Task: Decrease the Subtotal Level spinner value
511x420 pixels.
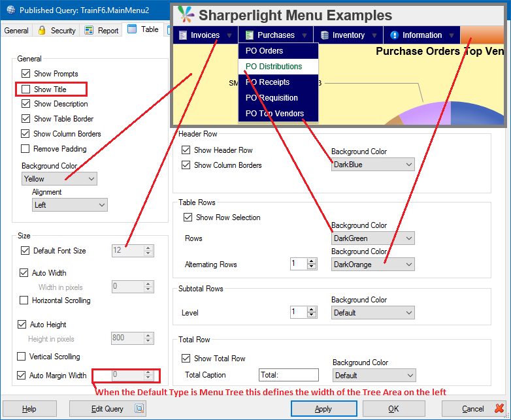Action: coord(312,315)
